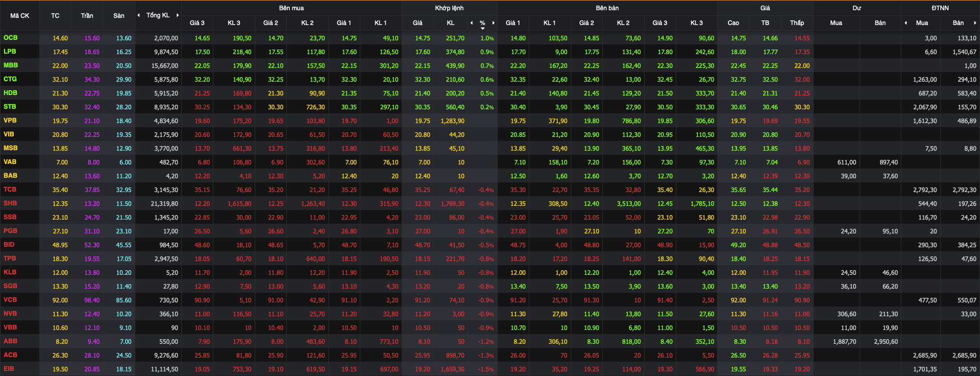The image size is (980, 376).
Task: Click the Bên mua group header
Action: coord(291,8)
